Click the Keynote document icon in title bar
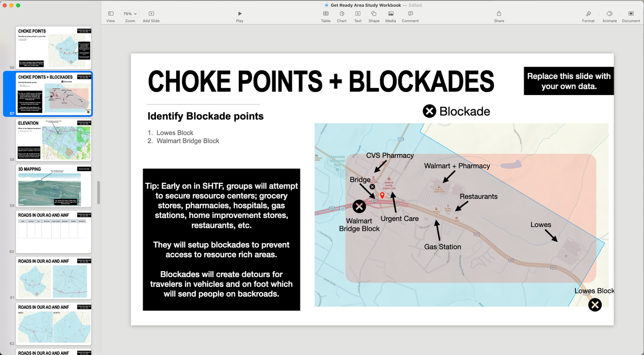 (x=327, y=5)
